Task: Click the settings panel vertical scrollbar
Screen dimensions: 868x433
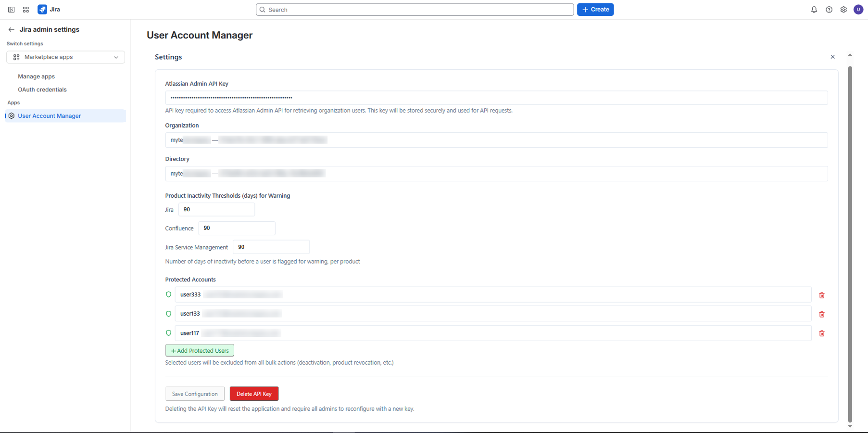Action: coord(850,244)
